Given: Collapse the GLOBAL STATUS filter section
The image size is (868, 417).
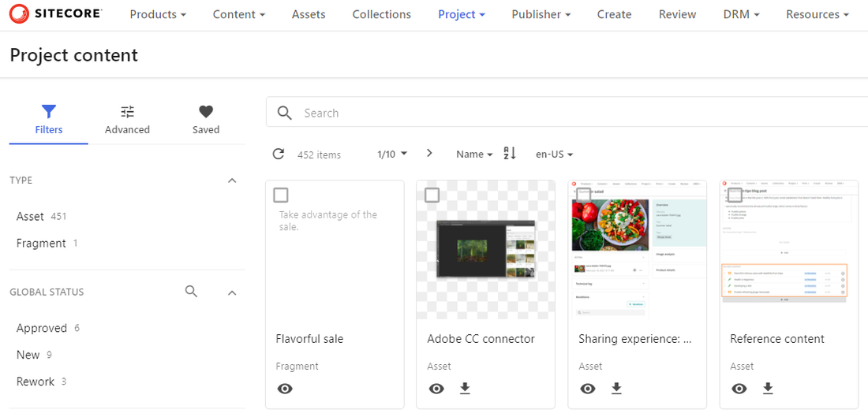Looking at the screenshot, I should (233, 292).
